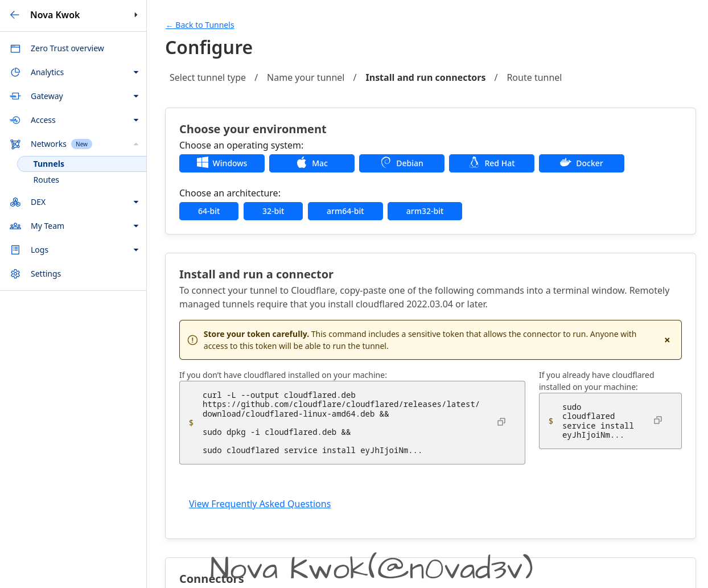708x588 pixels.
Task: Select 64-bit architecture
Action: [x=209, y=211]
